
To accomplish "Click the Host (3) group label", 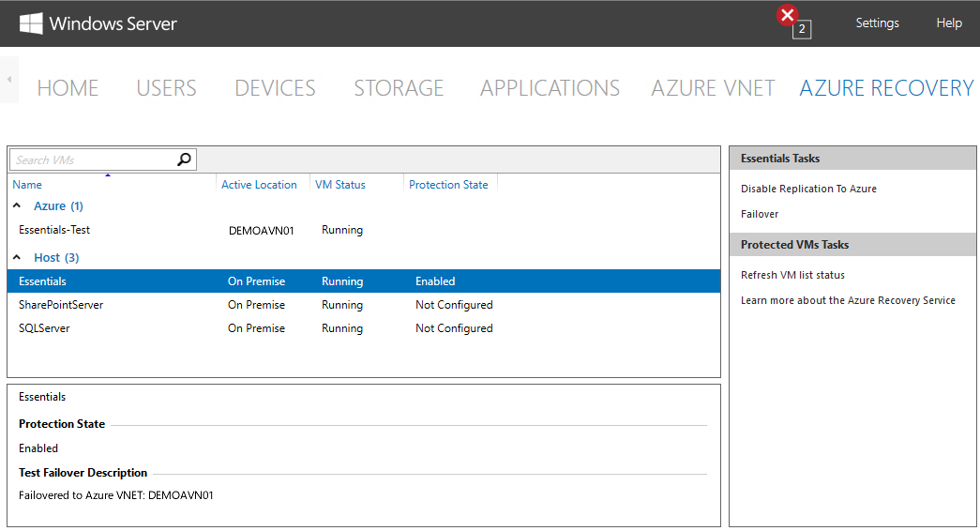I will [56, 258].
